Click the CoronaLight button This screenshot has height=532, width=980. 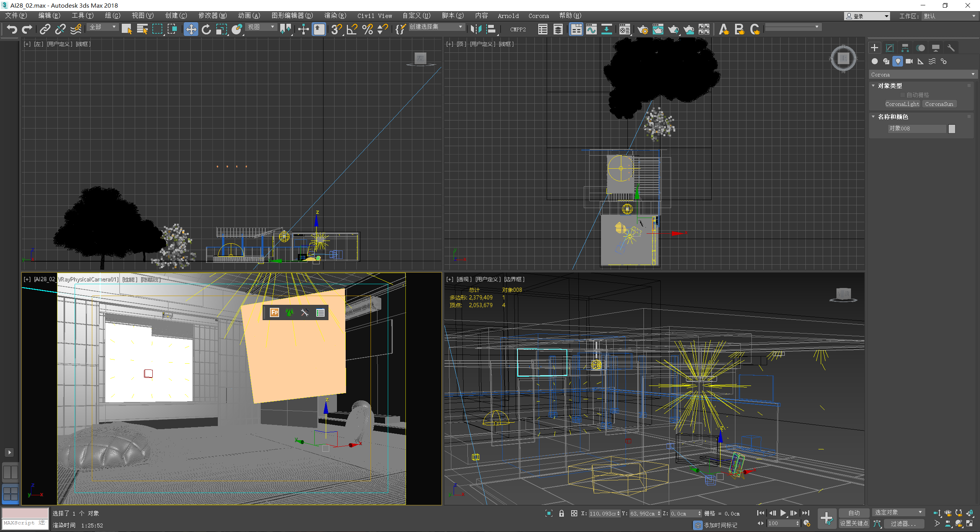coord(902,104)
